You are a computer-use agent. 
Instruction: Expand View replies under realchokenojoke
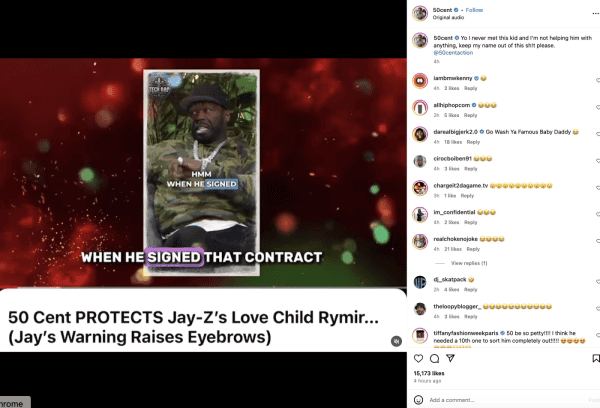pyautogui.click(x=469, y=263)
